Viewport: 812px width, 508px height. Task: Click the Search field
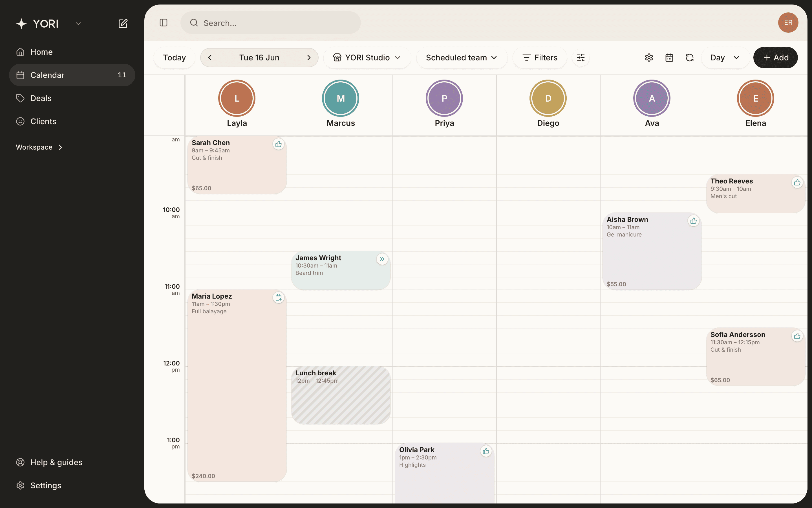(x=270, y=23)
